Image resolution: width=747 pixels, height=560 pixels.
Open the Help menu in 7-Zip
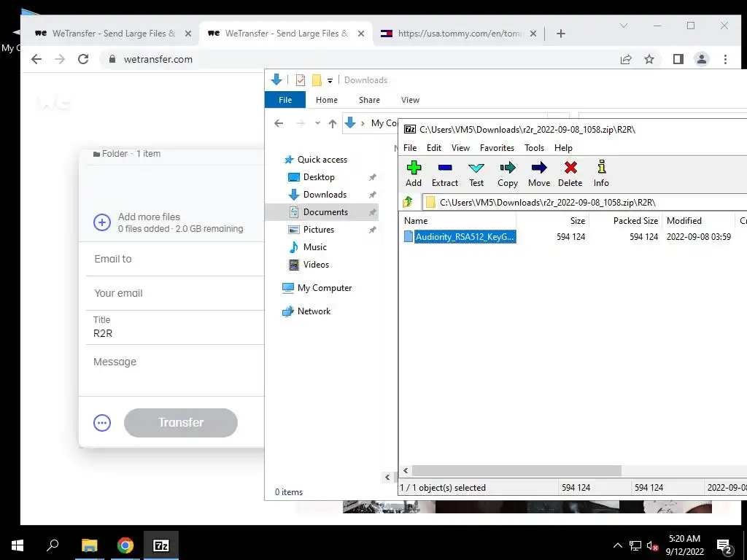[x=563, y=148]
